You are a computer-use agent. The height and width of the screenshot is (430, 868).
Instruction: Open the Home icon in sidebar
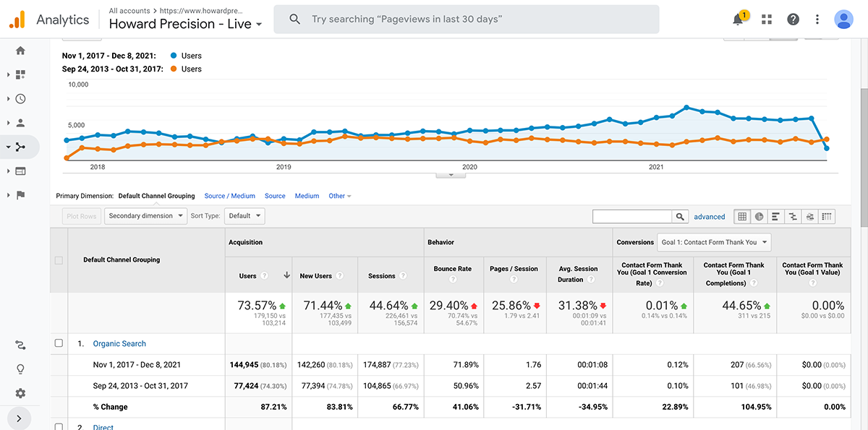(20, 51)
